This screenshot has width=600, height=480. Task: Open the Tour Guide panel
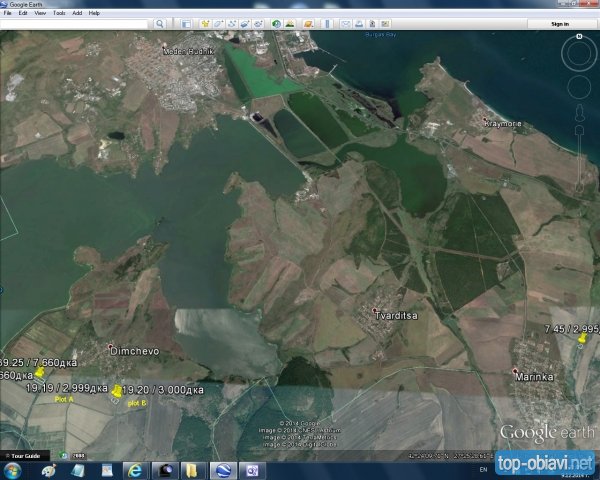coord(25,456)
